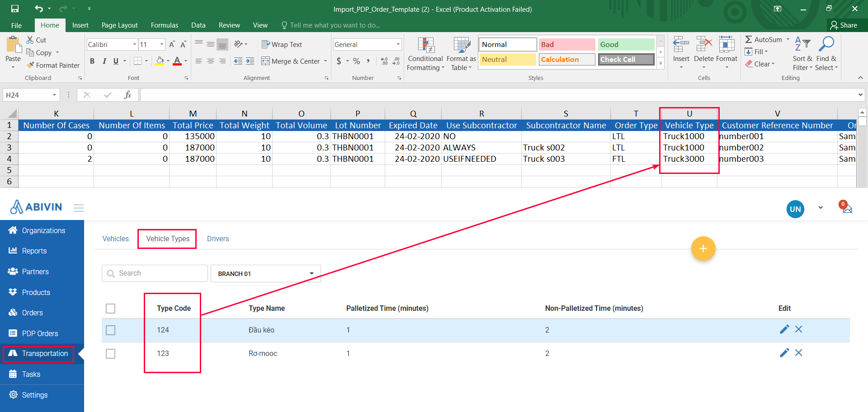Click the AutoSum sigma button
Image resolution: width=868 pixels, height=412 pixels.
[764, 40]
